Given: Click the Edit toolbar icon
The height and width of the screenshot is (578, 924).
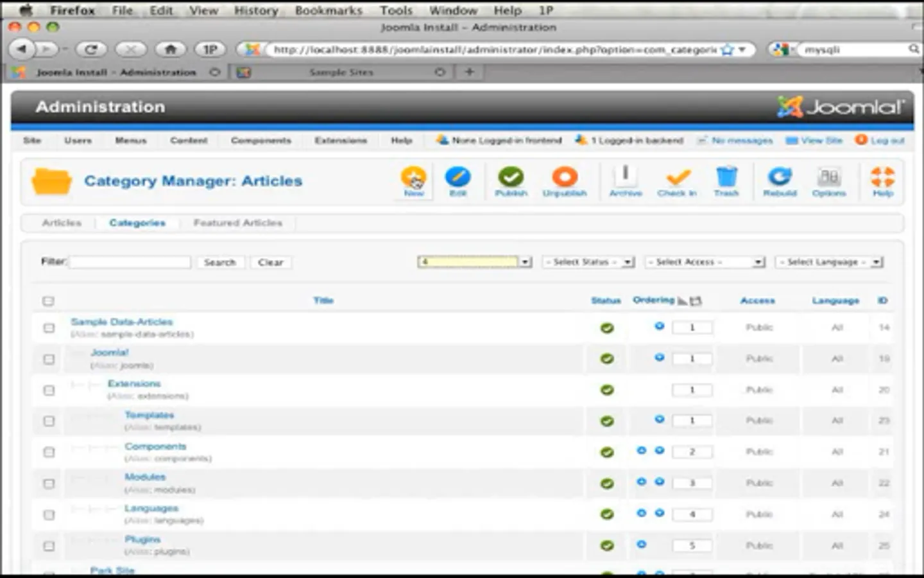Looking at the screenshot, I should 458,181.
